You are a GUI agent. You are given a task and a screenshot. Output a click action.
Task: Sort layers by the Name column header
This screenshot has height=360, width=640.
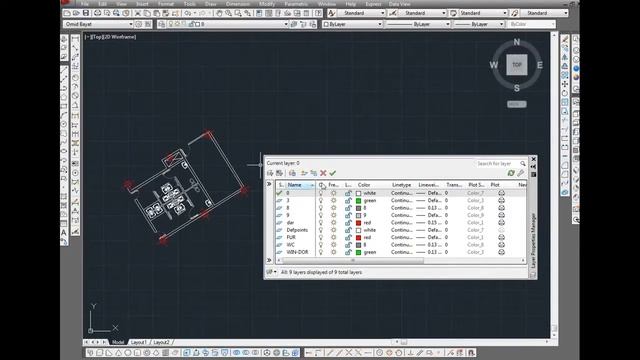(300, 185)
